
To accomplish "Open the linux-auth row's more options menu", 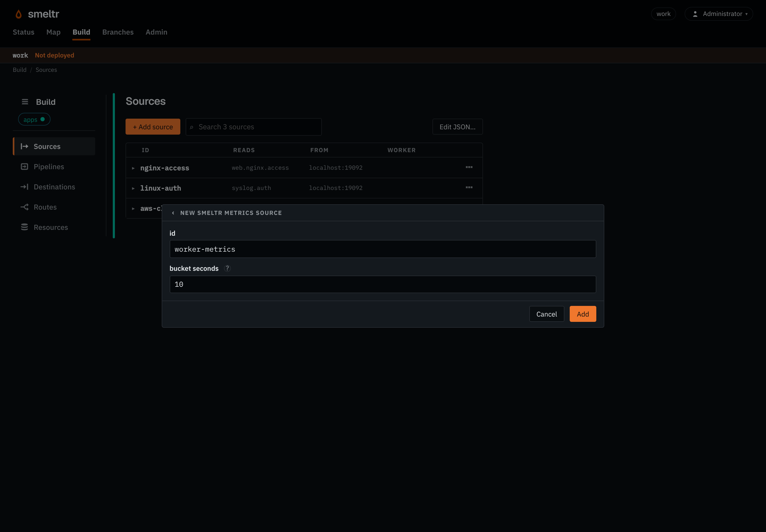I will point(469,187).
